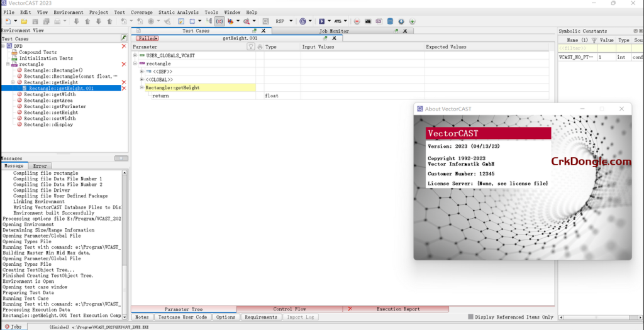
Task: Click the Requirements button
Action: tap(261, 317)
